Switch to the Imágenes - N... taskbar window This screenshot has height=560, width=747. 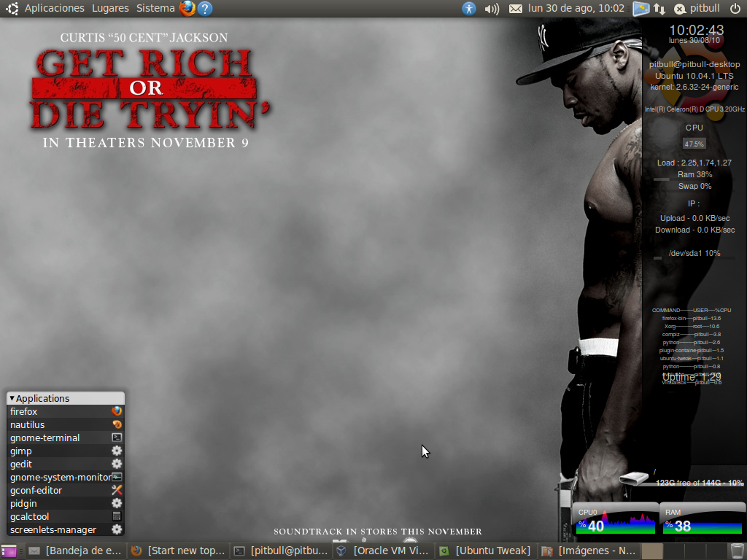(x=589, y=551)
